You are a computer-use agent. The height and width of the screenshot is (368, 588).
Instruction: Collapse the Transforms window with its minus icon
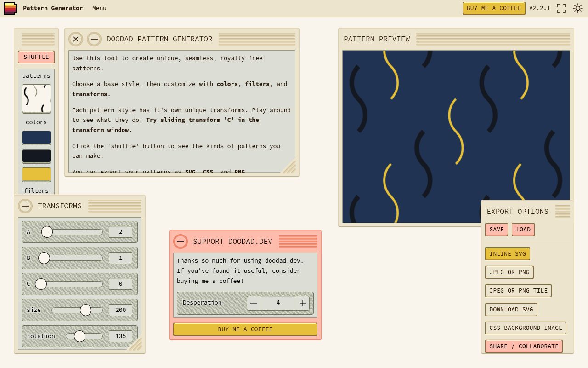click(x=26, y=206)
